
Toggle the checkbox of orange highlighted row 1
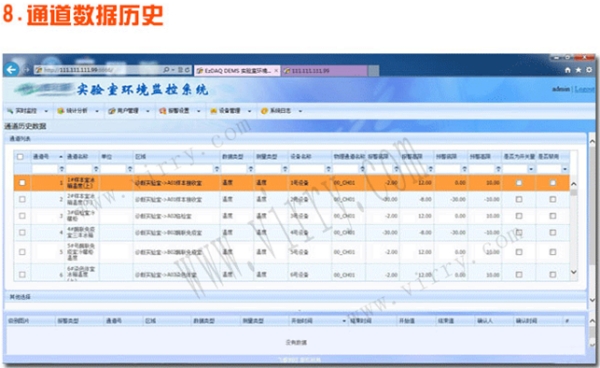click(x=22, y=183)
